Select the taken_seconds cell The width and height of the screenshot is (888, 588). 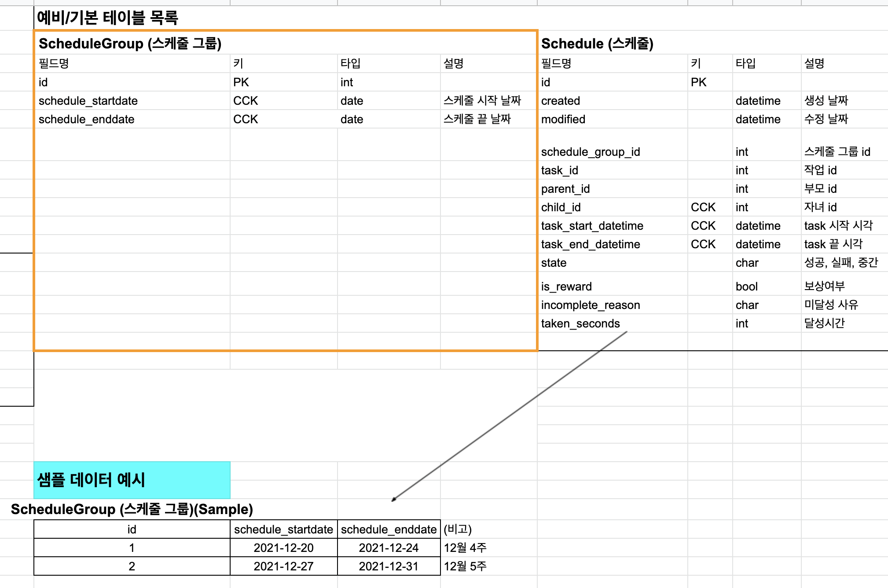coord(580,323)
